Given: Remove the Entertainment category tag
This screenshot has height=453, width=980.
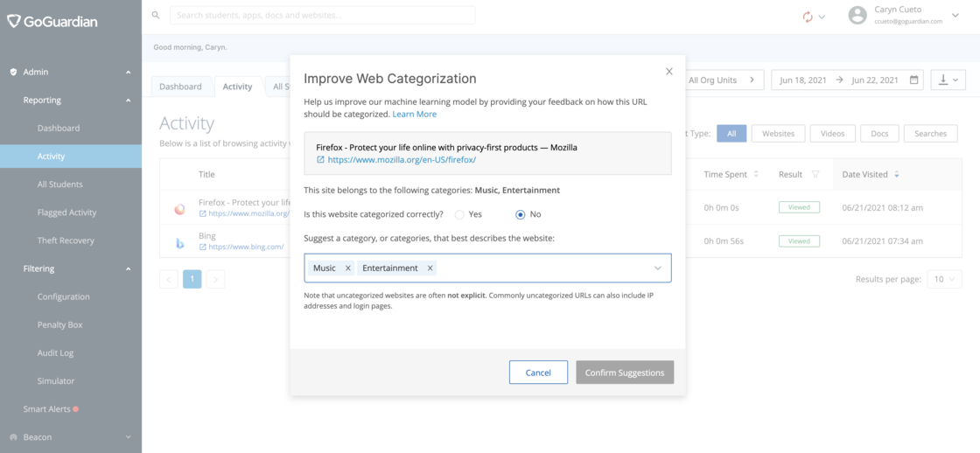Looking at the screenshot, I should (x=430, y=268).
